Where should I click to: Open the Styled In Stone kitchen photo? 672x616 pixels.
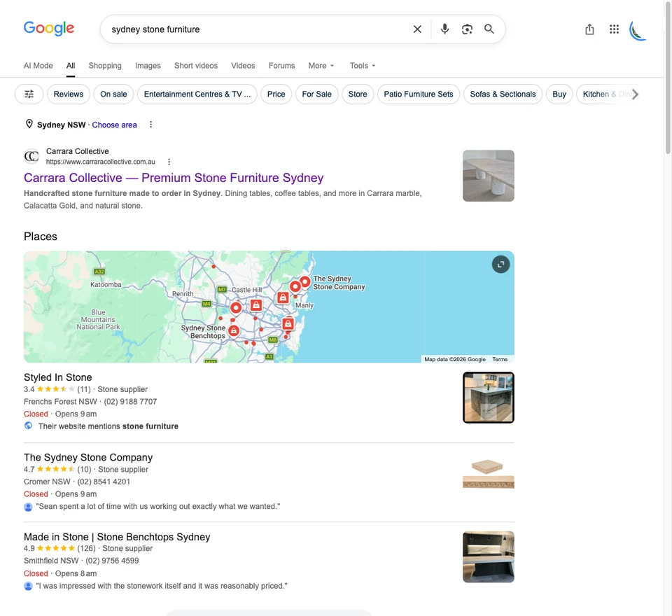[x=488, y=398]
